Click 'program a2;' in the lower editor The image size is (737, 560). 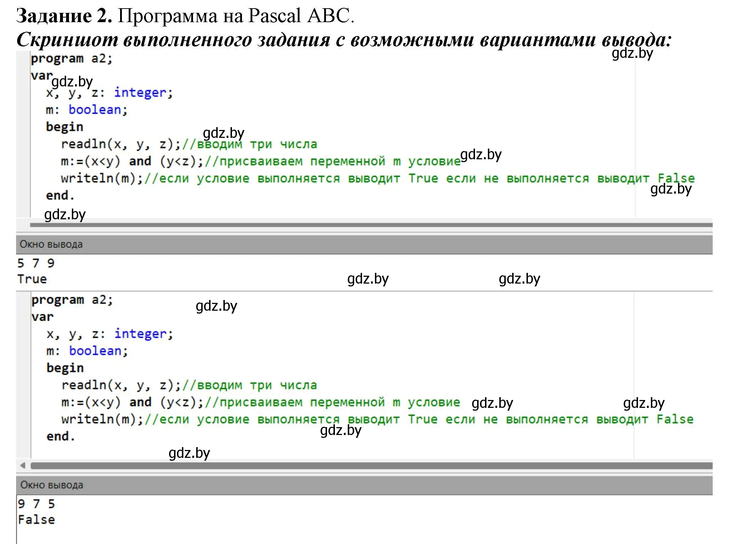(72, 300)
